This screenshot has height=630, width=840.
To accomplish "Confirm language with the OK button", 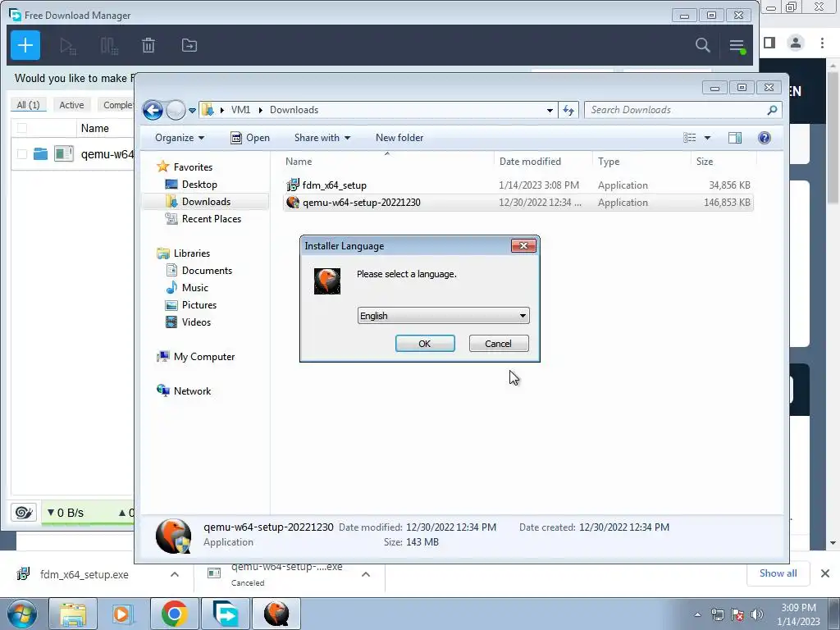I will (425, 344).
